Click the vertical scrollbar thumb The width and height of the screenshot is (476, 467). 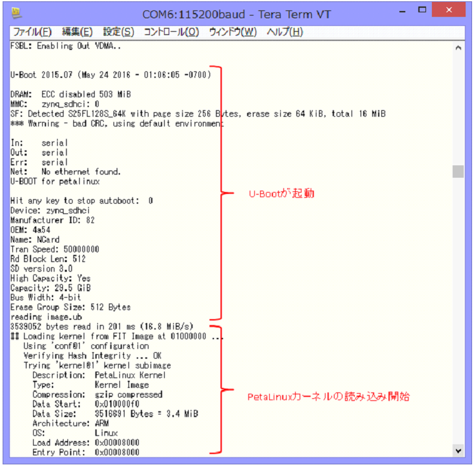coord(458,171)
